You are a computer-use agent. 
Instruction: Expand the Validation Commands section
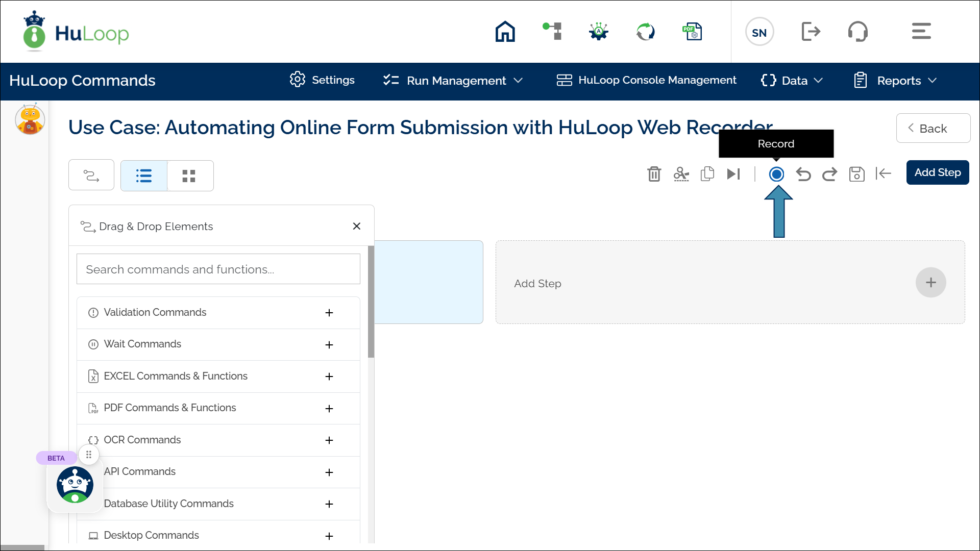[x=329, y=313]
